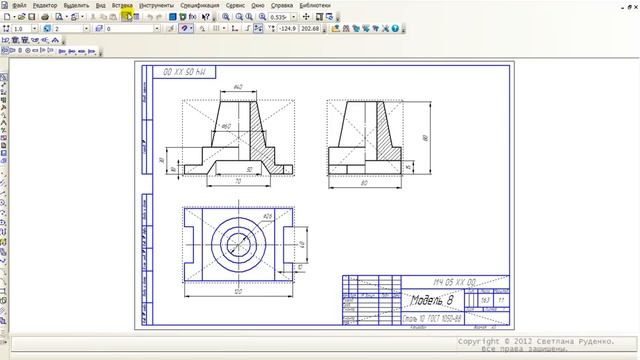Viewport: 640px width, 360px height.
Task: Open the Variables panel icon
Action: (182, 17)
